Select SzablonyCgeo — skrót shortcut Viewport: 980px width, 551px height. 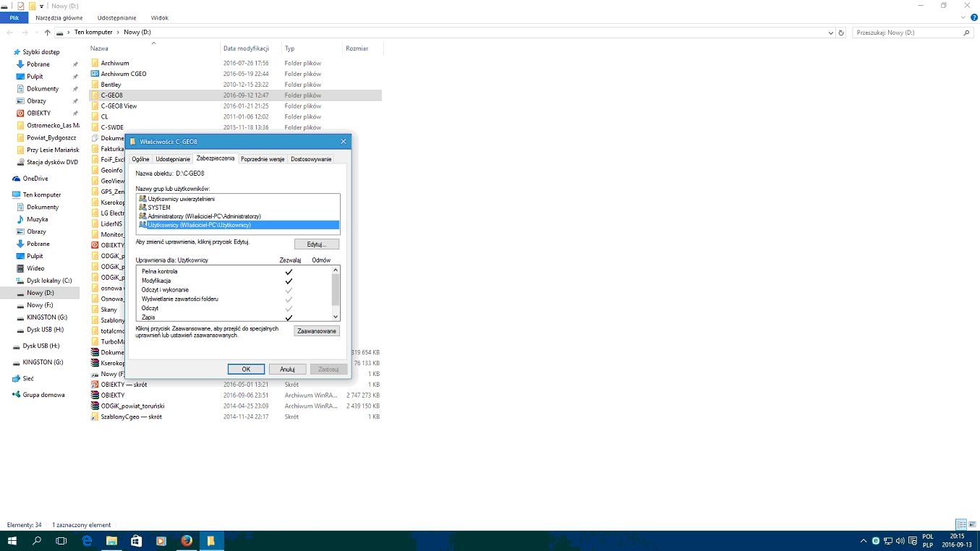131,417
